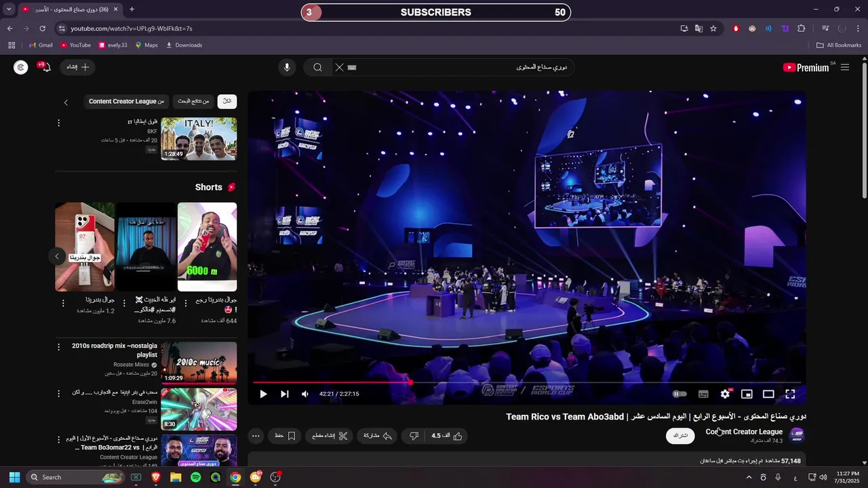The height and width of the screenshot is (488, 868).
Task: Open Content Creator League channel avatar
Action: (x=797, y=434)
